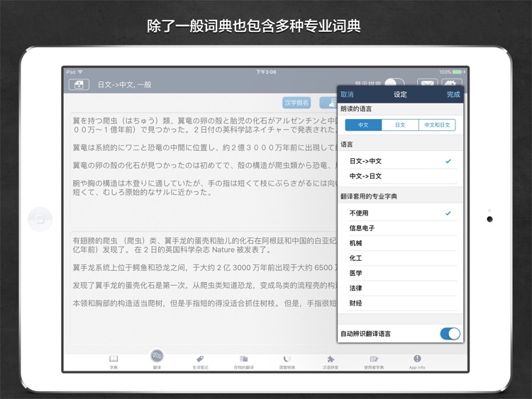Click the 汉字假名 button
The height and width of the screenshot is (399, 532).
[x=297, y=103]
